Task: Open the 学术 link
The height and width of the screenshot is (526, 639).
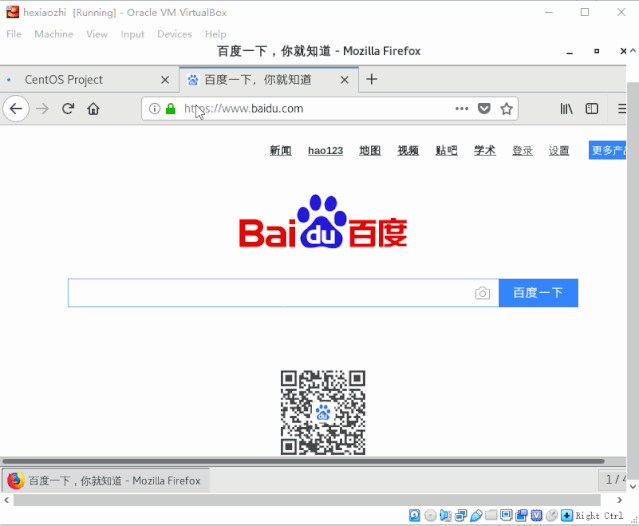Action: click(485, 150)
